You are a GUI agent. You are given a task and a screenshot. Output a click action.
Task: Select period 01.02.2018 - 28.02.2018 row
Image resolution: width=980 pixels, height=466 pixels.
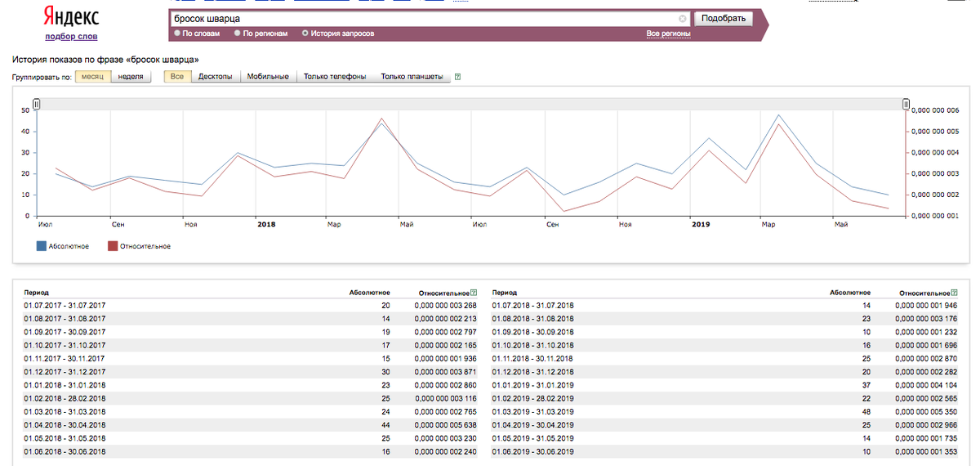(252, 398)
